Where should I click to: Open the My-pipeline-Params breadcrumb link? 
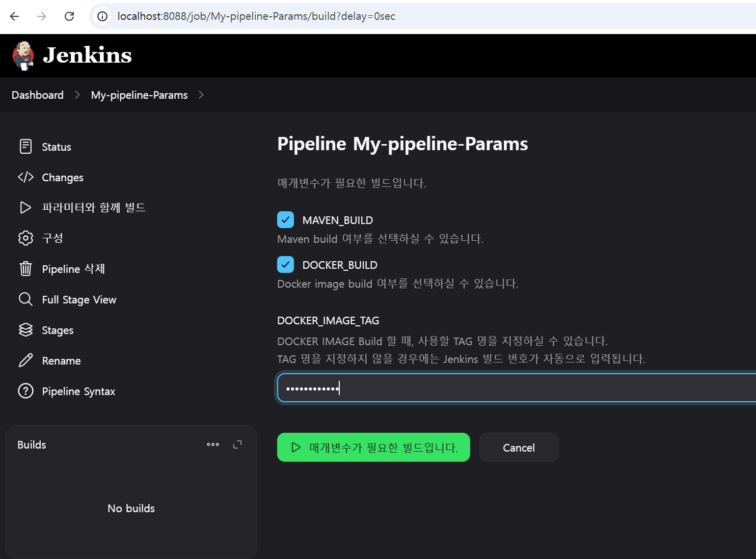(139, 95)
